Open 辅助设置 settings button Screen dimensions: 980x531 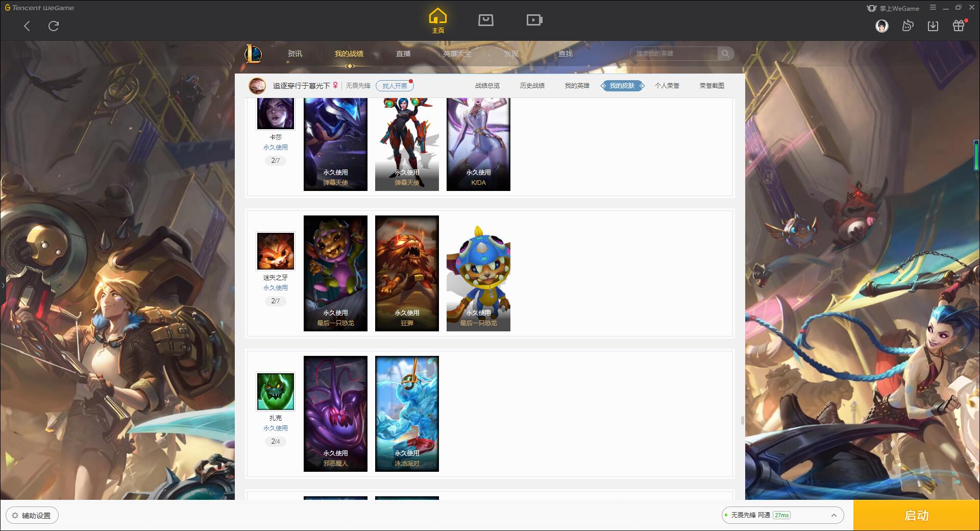[32, 516]
